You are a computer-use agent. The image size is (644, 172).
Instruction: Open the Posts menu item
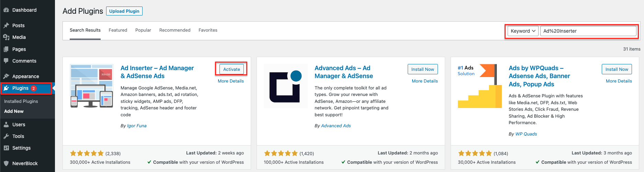(27, 25)
